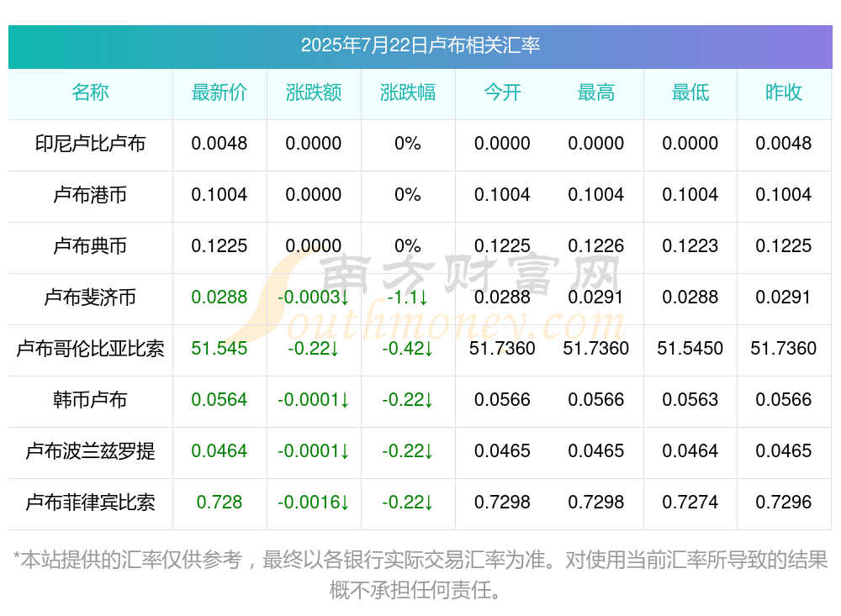Click latest price 0.1004 of 卢布港币
Screen dimensions: 841x616
click(220, 195)
